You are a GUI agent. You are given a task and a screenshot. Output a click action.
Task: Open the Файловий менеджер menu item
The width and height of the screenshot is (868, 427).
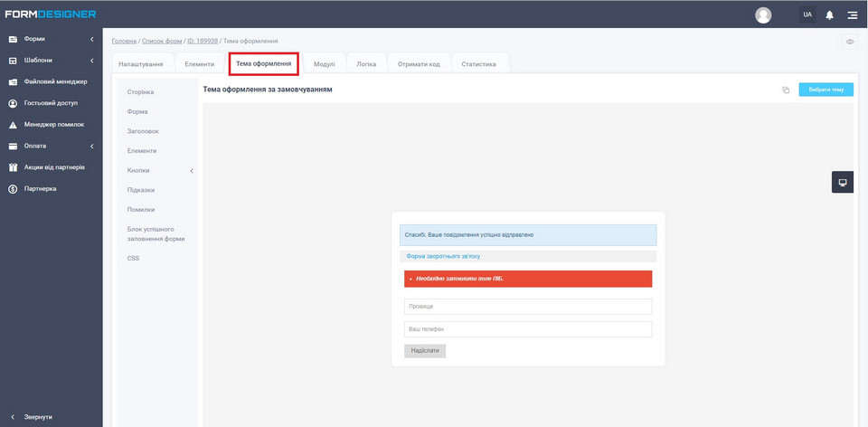[55, 81]
